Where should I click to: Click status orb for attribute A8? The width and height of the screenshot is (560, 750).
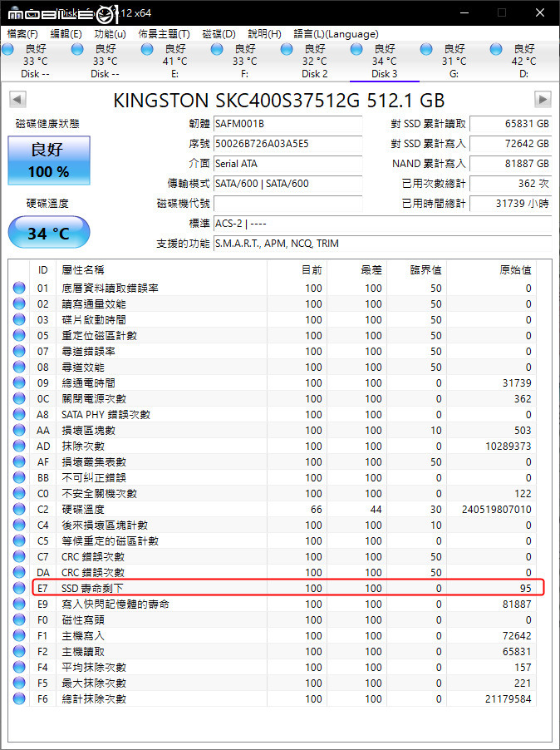point(19,414)
